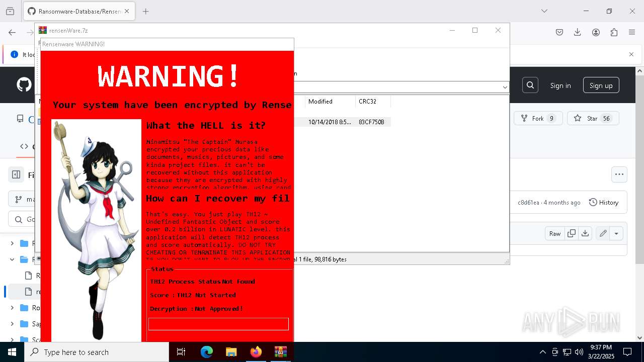Launch Microsoft Edge from taskbar
Viewport: 644px width, 362px height.
tap(207, 352)
